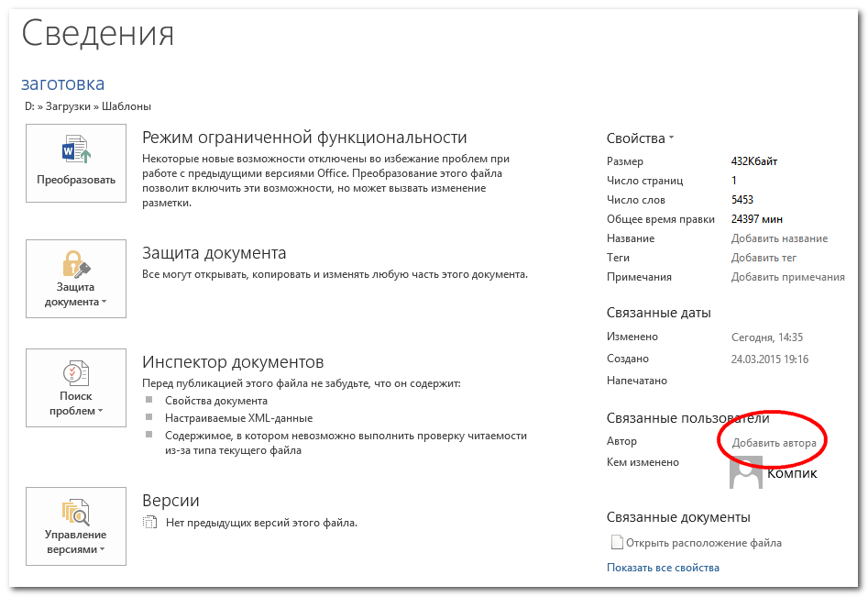Open the Управление версиями dropdown button

76,526
